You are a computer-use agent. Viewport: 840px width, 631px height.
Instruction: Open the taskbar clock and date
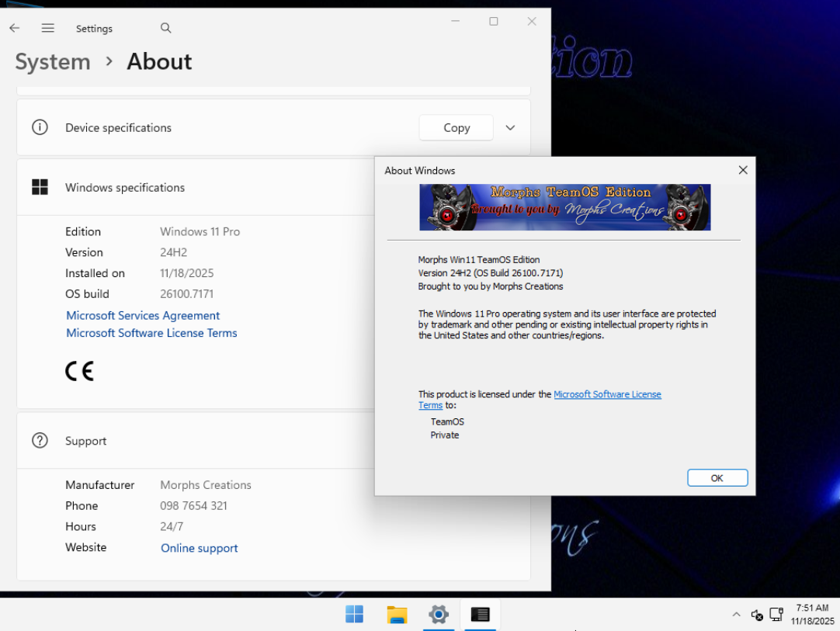(812, 615)
